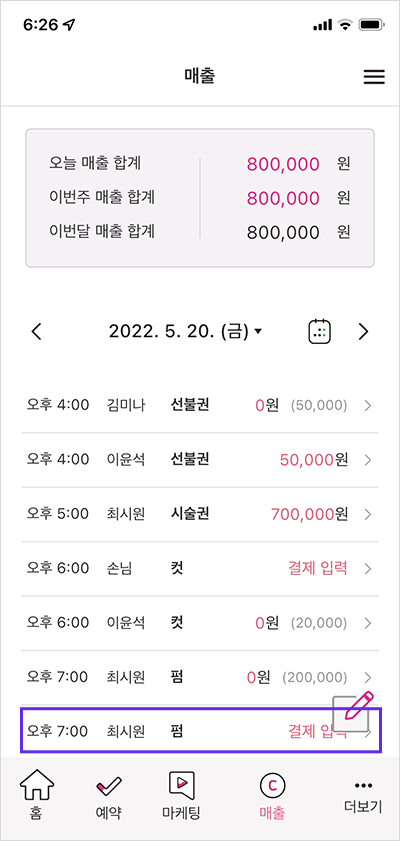Tap 결제 입력 on highlighted 최시원 펌 row
The height and width of the screenshot is (841, 400).
317,731
